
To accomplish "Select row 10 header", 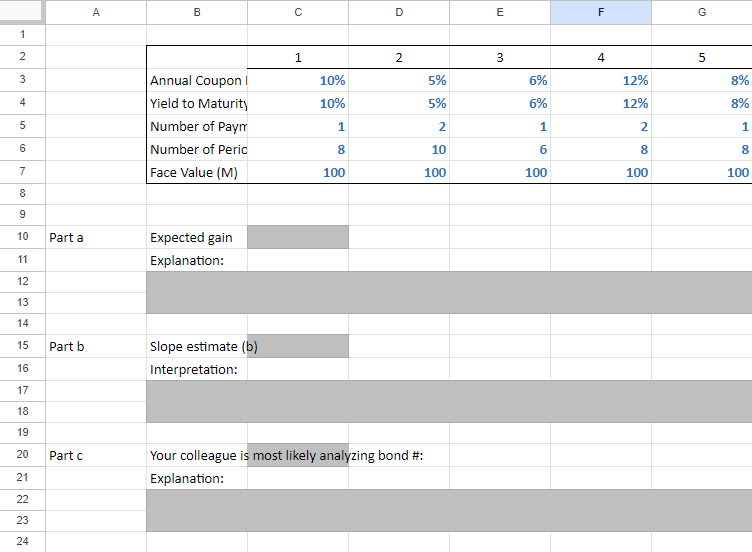I will tap(23, 236).
